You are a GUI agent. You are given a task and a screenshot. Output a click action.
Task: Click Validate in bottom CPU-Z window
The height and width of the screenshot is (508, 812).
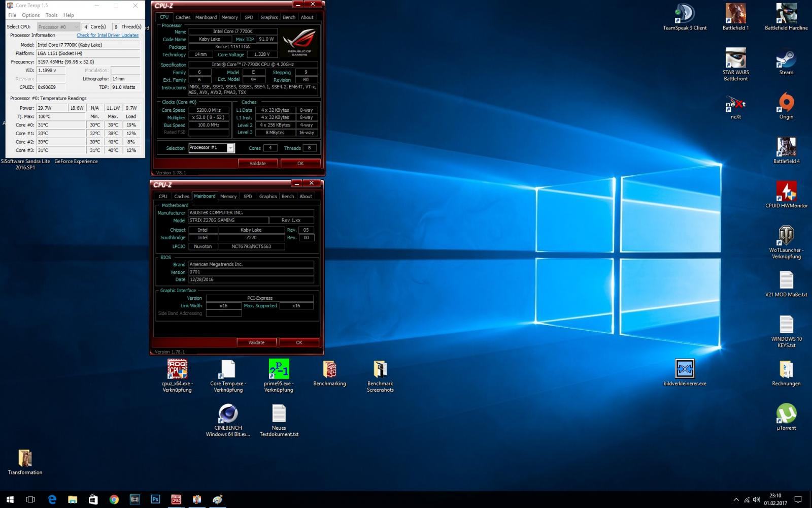256,342
